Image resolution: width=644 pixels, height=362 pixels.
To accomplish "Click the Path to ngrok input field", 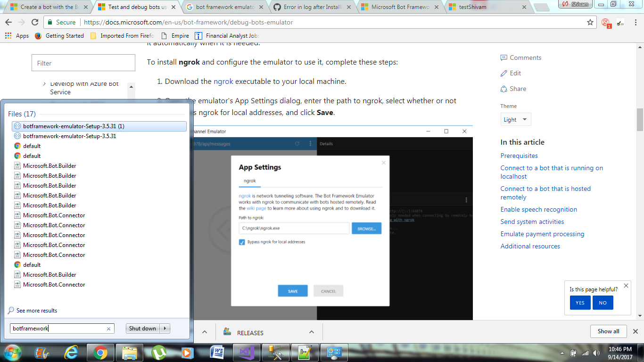I will (294, 228).
